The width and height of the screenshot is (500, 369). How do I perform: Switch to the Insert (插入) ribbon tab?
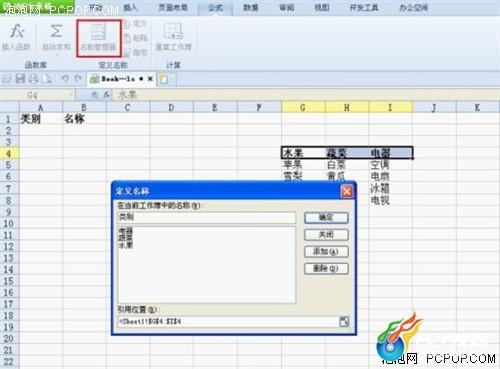(x=130, y=7)
